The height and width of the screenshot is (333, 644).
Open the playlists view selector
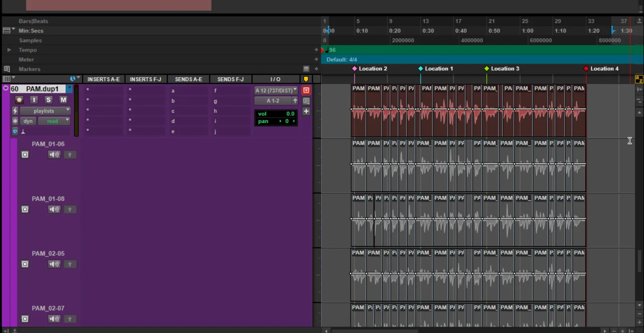point(45,111)
